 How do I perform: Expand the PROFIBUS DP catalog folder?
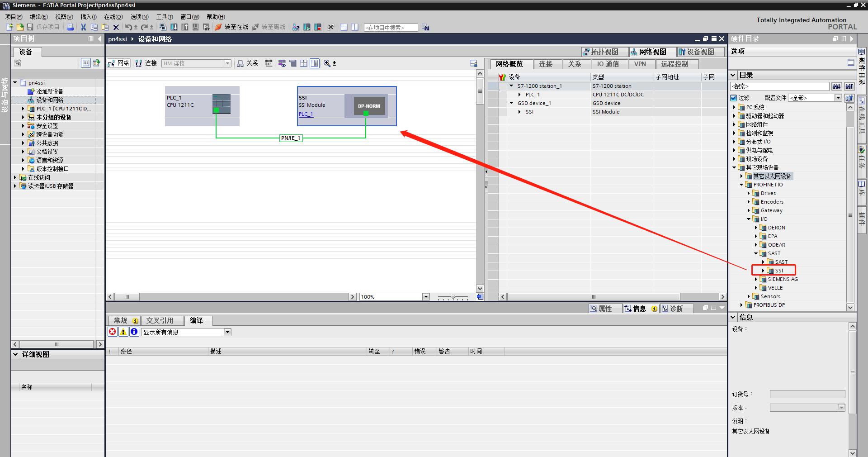pyautogui.click(x=741, y=305)
